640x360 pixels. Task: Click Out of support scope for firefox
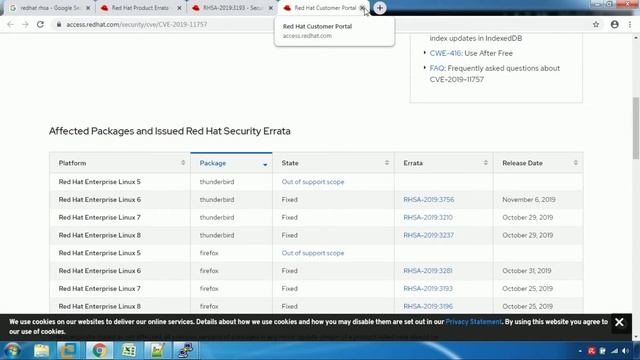pyautogui.click(x=313, y=253)
